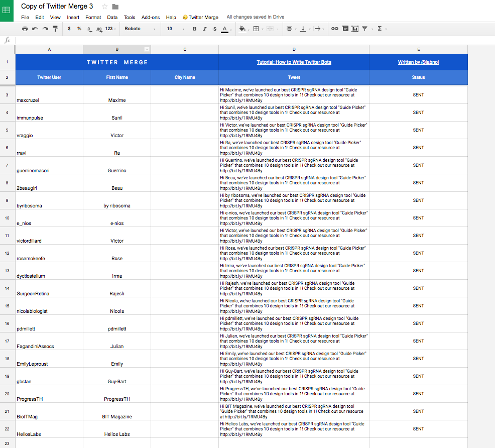Click the City Name header cell
The height and width of the screenshot is (448, 495).
tap(185, 77)
